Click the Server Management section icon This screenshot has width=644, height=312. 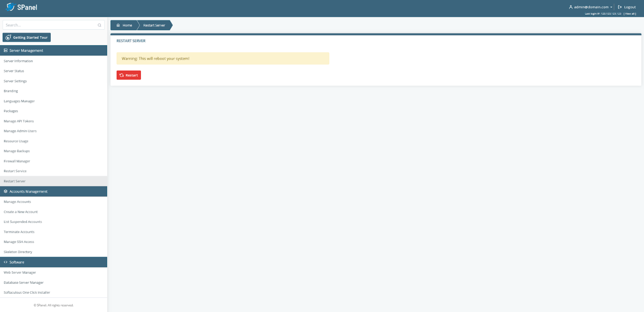pyautogui.click(x=6, y=50)
